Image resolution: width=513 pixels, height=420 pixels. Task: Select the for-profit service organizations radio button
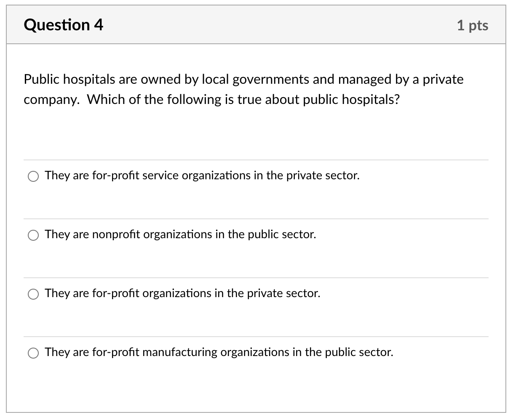tap(33, 176)
